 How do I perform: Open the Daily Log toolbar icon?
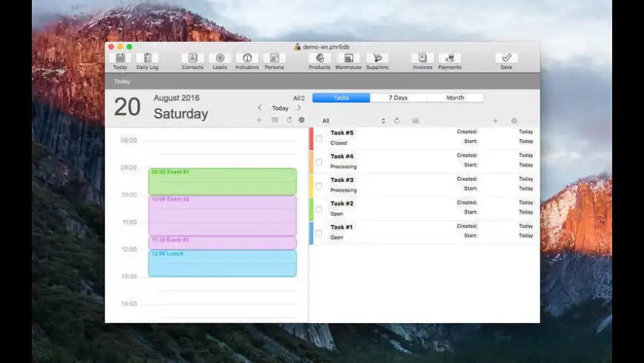click(147, 59)
